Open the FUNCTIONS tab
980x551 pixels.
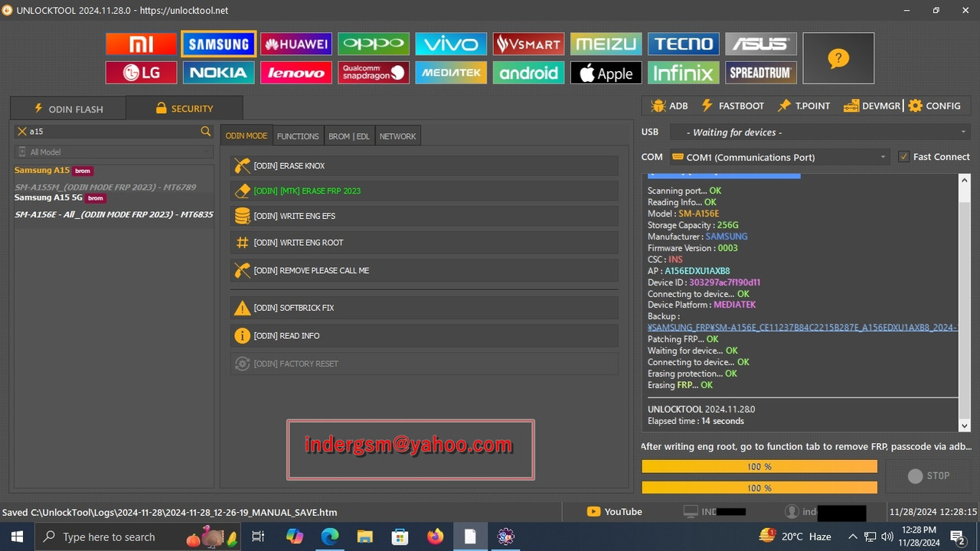point(298,136)
